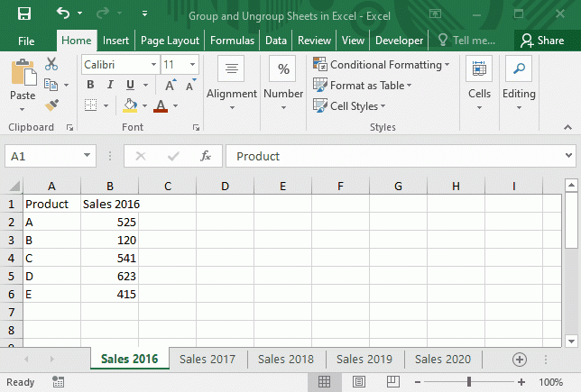Click the Share button
The height and width of the screenshot is (392, 581).
coord(541,41)
